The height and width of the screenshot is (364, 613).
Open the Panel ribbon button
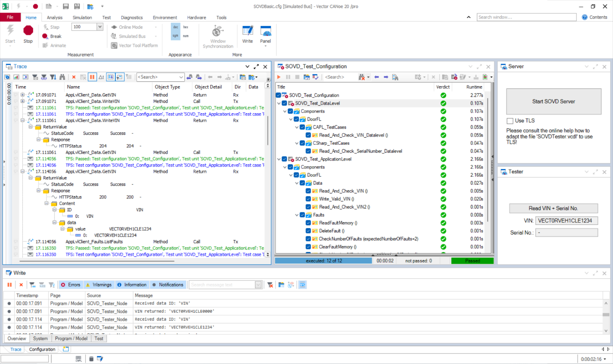(x=266, y=35)
